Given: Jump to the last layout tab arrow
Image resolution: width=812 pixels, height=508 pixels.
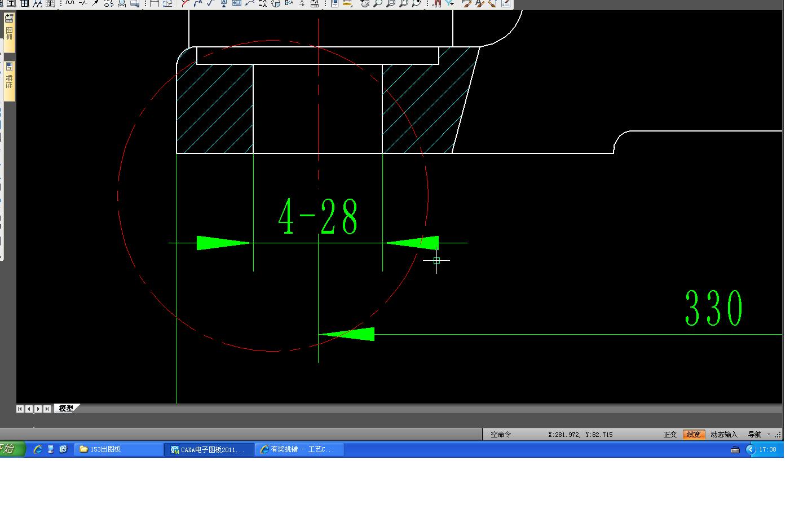Looking at the screenshot, I should coord(47,409).
